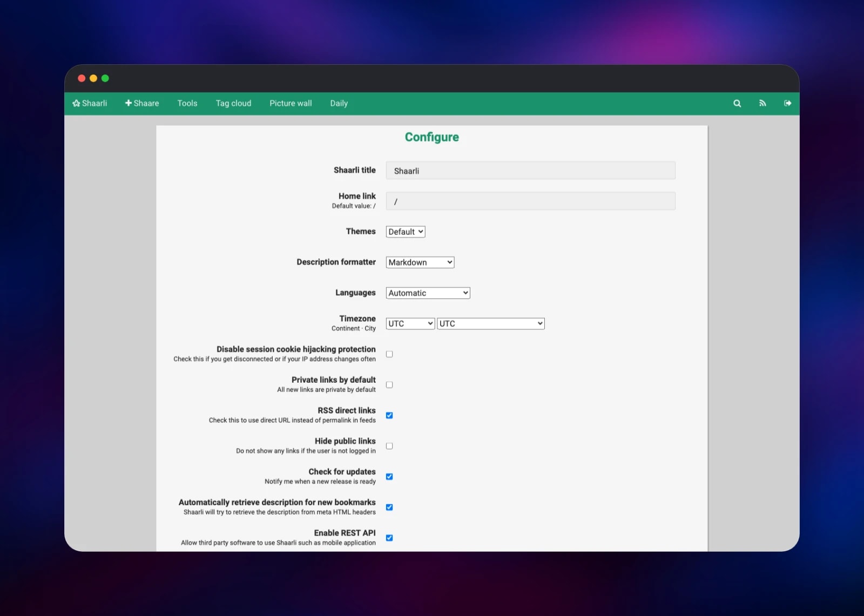
Task: Enable Private links by default checkbox
Action: (389, 385)
